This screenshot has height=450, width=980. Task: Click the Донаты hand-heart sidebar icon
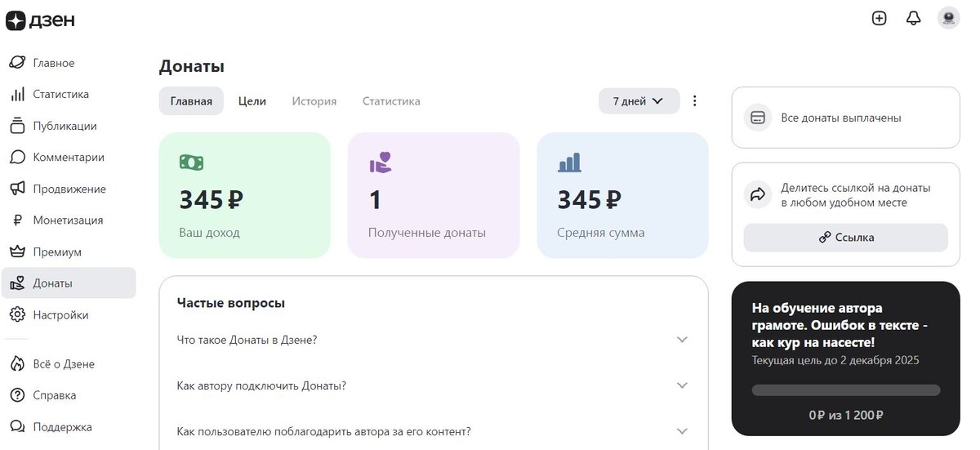pyautogui.click(x=17, y=283)
